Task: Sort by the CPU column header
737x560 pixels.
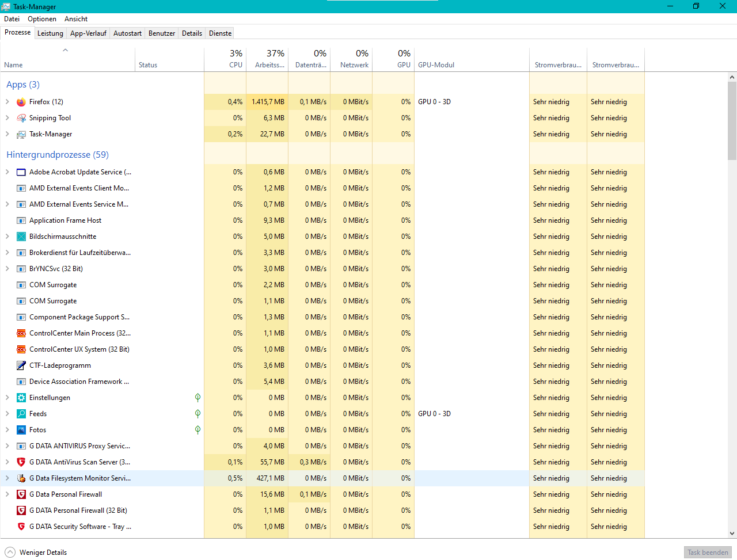Action: point(225,59)
